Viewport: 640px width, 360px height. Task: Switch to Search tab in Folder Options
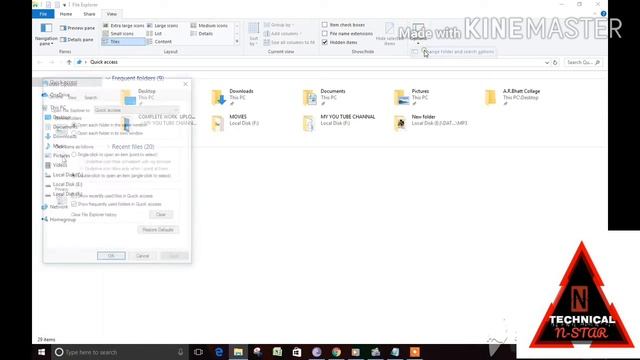91,98
